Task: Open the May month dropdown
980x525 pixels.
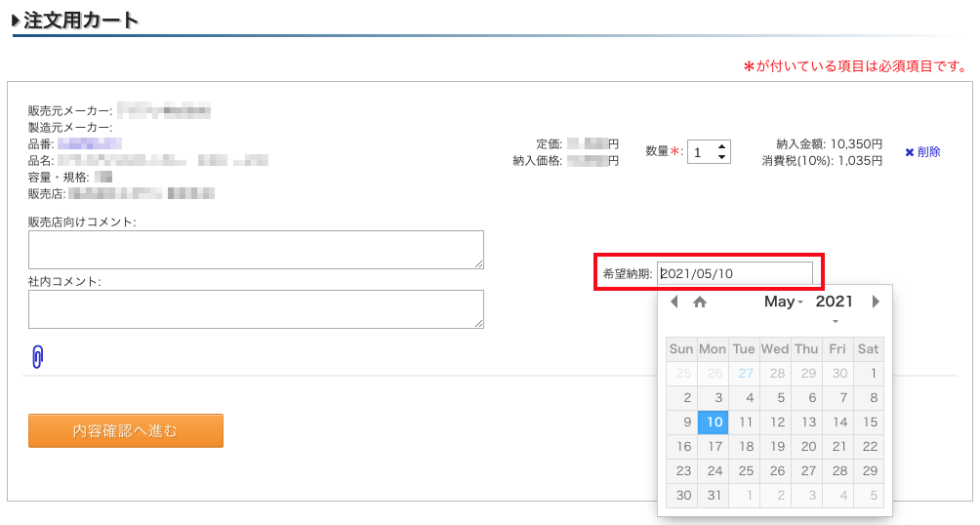Action: point(783,302)
